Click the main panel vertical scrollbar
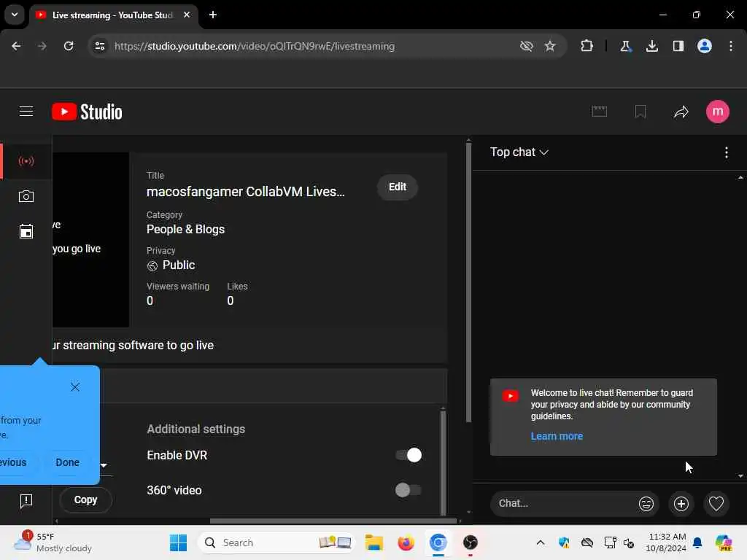This screenshot has width=747, height=560. tap(469, 281)
